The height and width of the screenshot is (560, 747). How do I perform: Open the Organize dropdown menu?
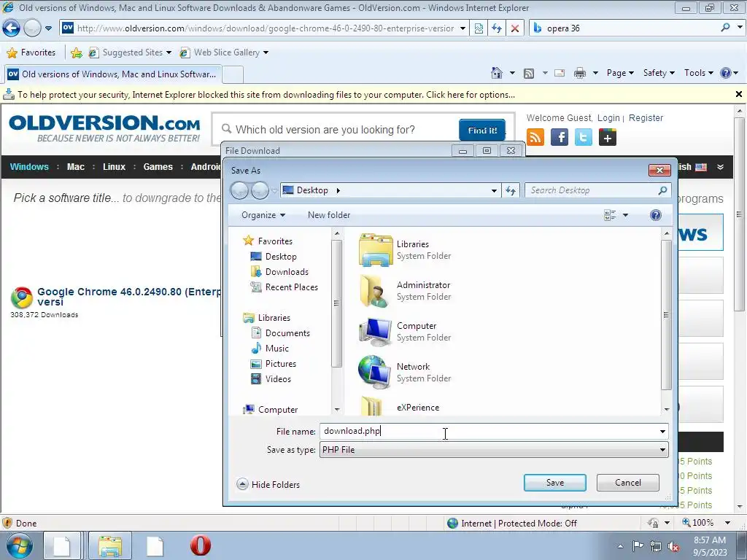(263, 215)
